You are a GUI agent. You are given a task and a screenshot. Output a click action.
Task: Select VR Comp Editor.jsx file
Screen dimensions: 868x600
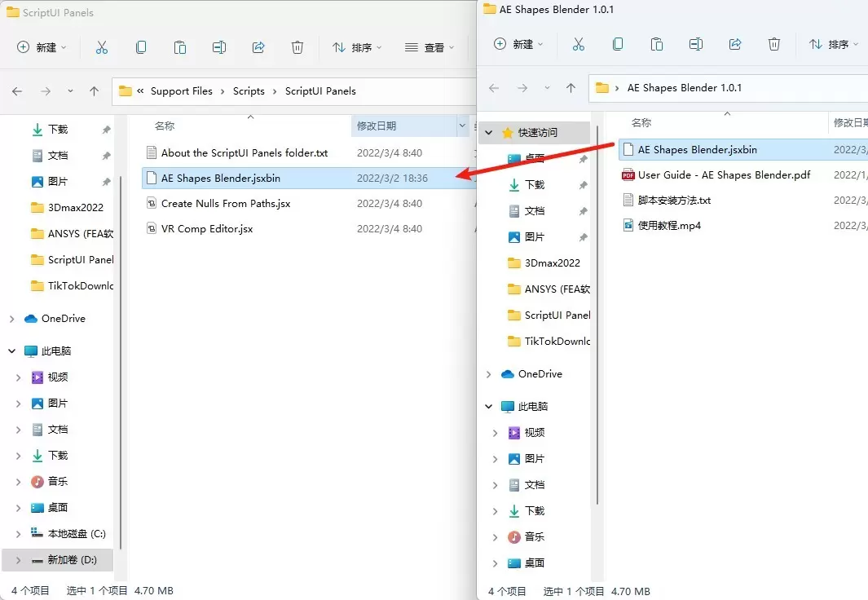207,229
